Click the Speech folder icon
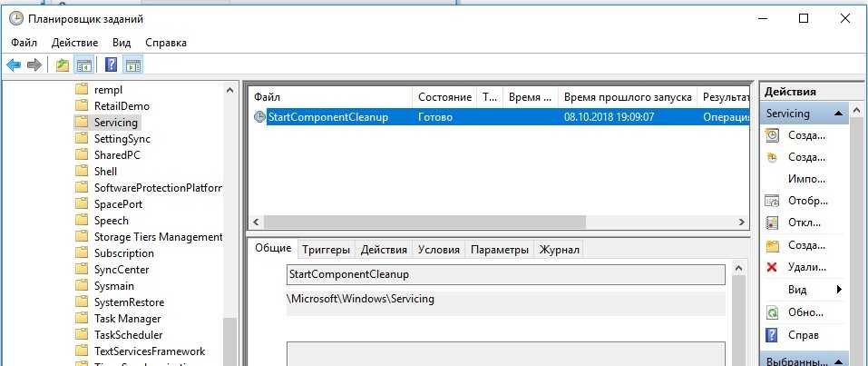This screenshot has width=868, height=366. click(x=82, y=220)
